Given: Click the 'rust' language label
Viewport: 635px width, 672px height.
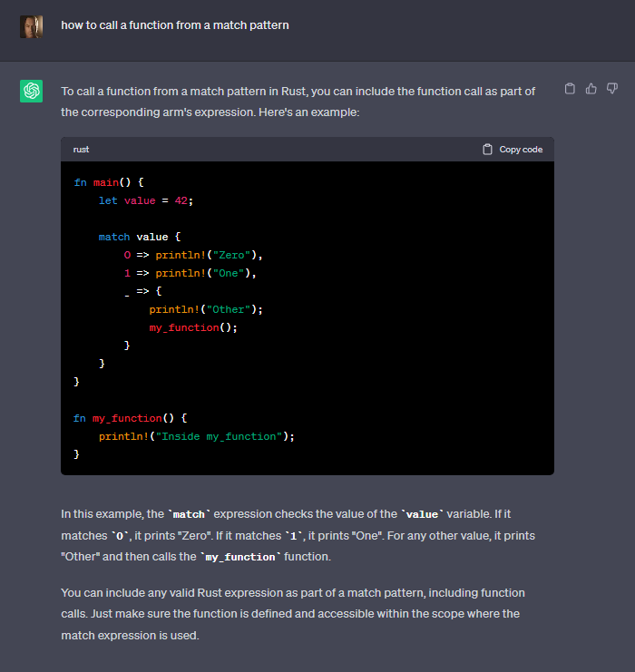Looking at the screenshot, I should coord(81,150).
